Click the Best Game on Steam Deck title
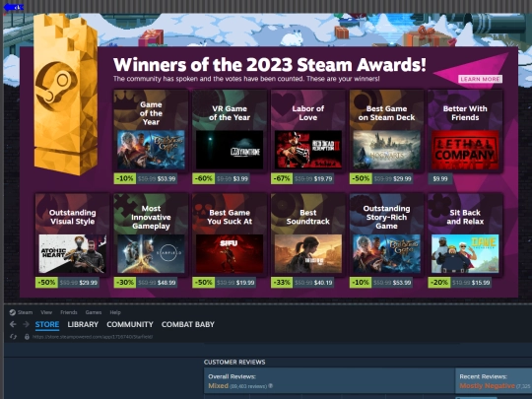 386,113
